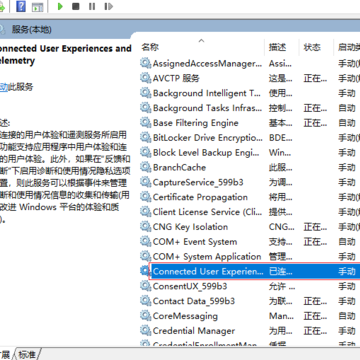Click the Start Service green play icon

(x=60, y=6)
